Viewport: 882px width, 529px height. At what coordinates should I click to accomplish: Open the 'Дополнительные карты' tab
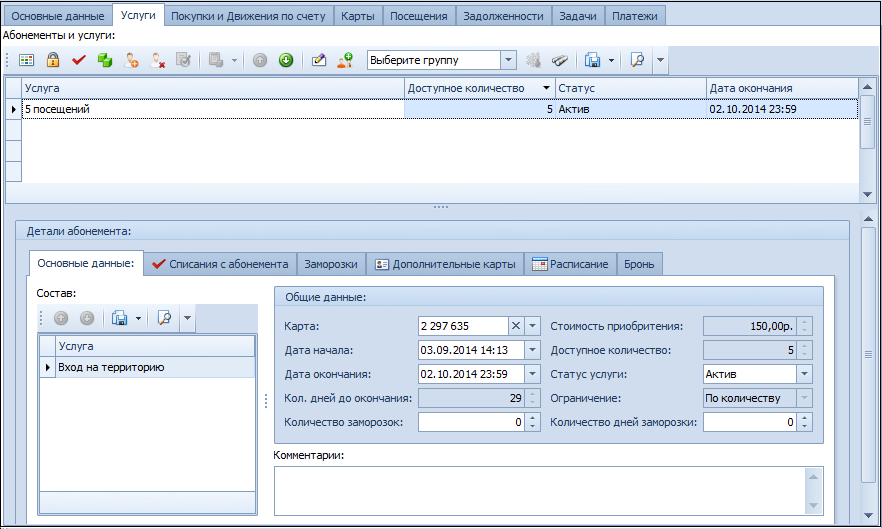(445, 264)
